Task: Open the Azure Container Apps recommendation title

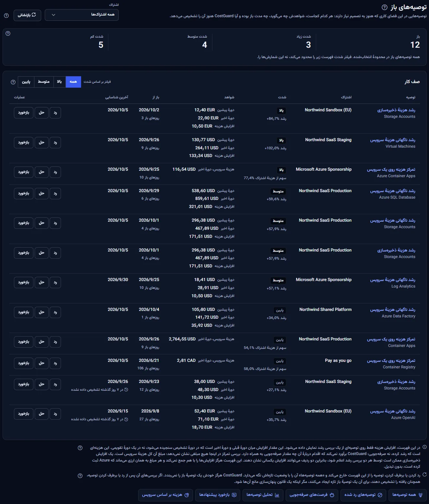Action: (x=391, y=169)
